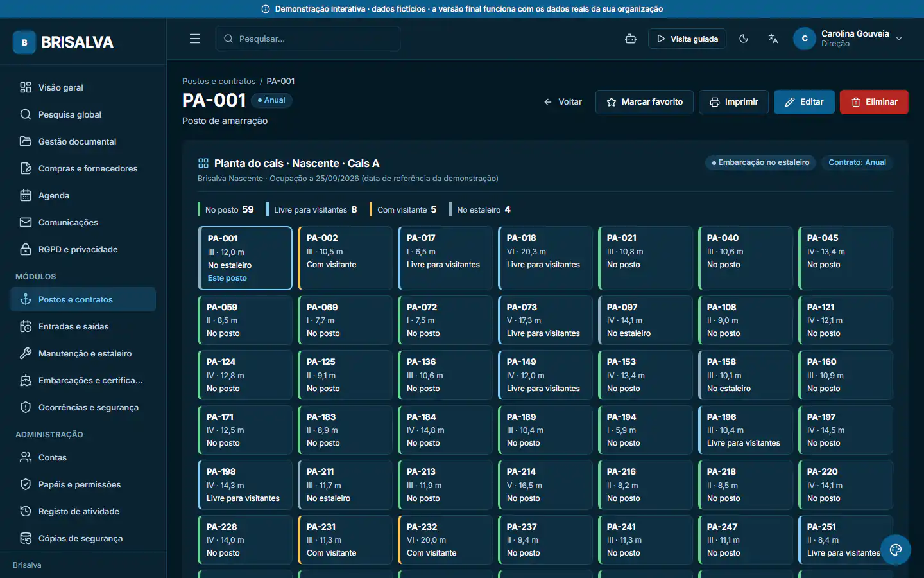The height and width of the screenshot is (578, 924).
Task: Click the red Eliminar button
Action: [874, 102]
